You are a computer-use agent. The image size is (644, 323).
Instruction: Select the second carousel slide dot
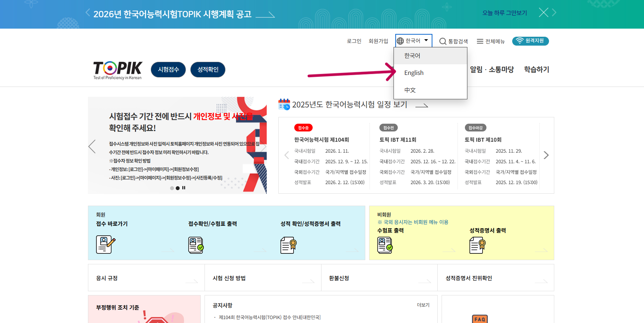pyautogui.click(x=178, y=188)
